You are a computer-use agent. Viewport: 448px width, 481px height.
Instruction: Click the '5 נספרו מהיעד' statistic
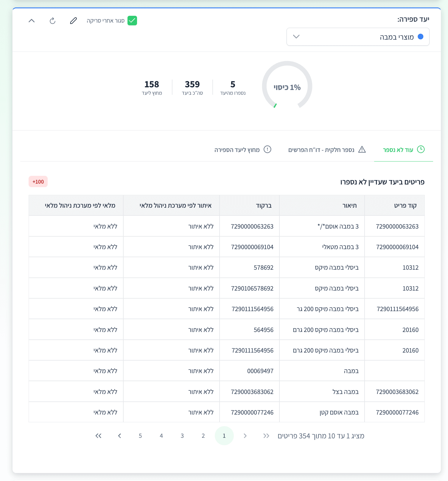pos(233,87)
